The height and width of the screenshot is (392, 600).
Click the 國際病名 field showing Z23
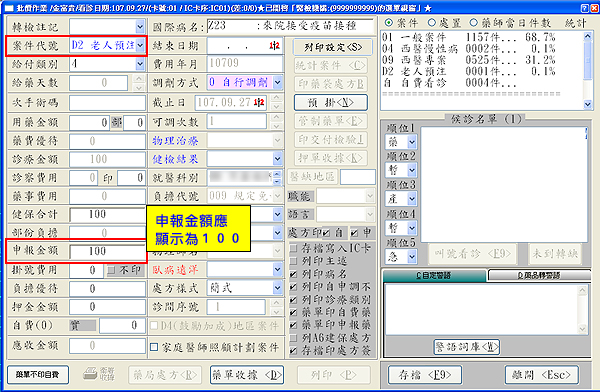(290, 26)
